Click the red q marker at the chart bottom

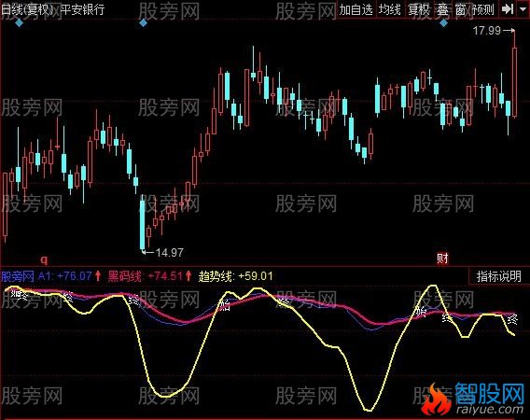click(44, 259)
